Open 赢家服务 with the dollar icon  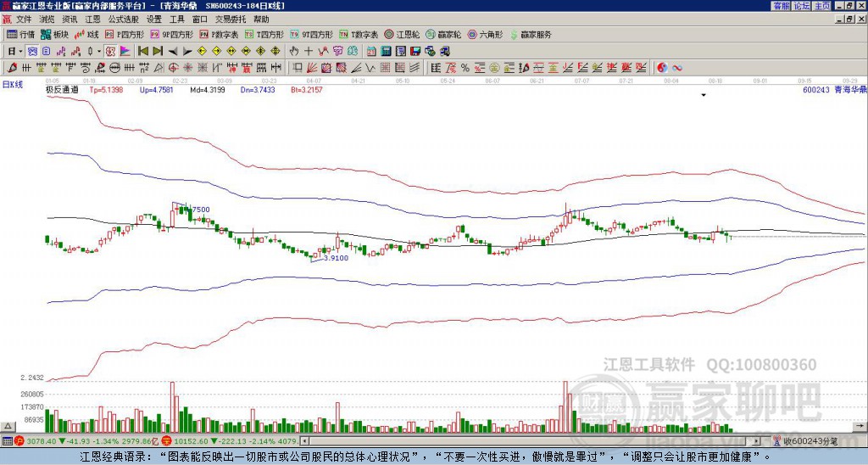coord(531,34)
